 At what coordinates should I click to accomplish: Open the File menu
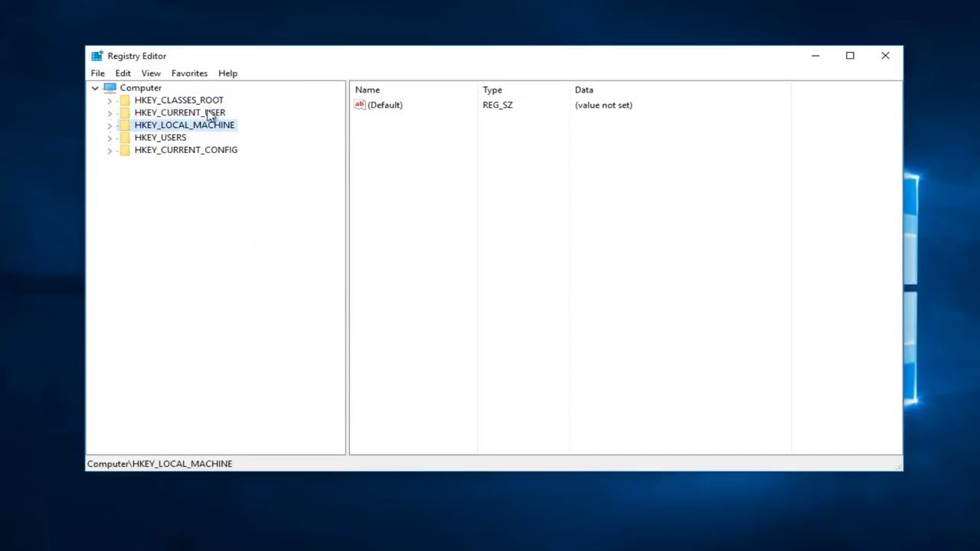[98, 73]
